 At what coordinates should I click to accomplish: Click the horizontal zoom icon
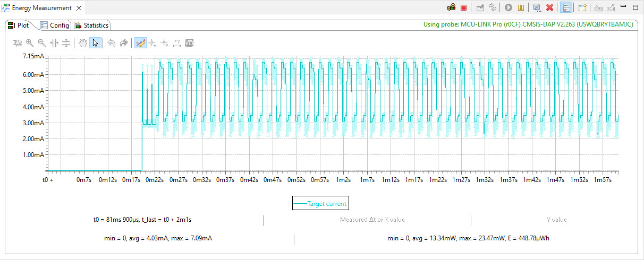coord(54,43)
